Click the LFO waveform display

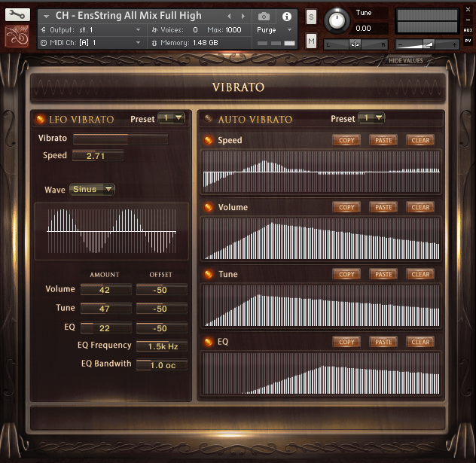[x=111, y=231]
